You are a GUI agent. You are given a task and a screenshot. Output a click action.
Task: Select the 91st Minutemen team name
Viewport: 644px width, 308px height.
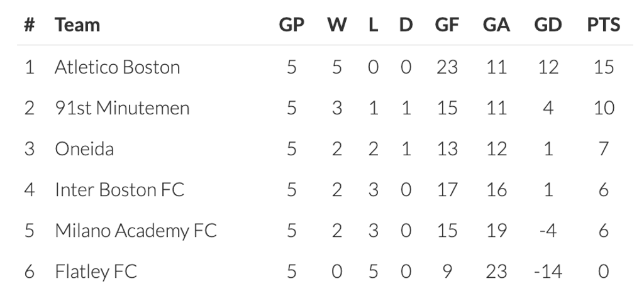[122, 108]
